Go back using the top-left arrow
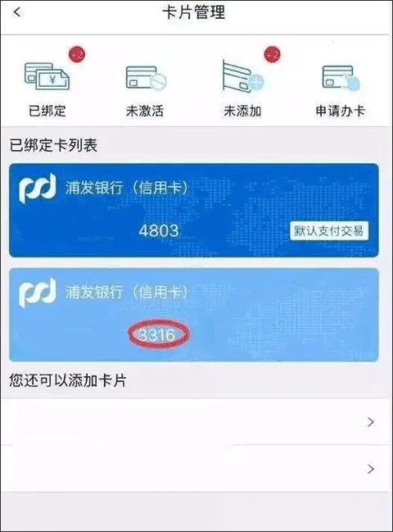 point(17,12)
